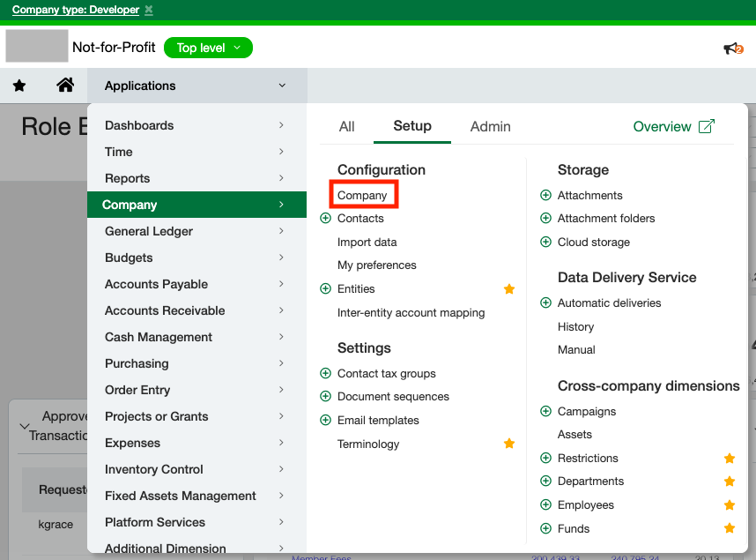Open Manual data delivery link
Viewport: 756px width, 560px height.
coord(576,349)
